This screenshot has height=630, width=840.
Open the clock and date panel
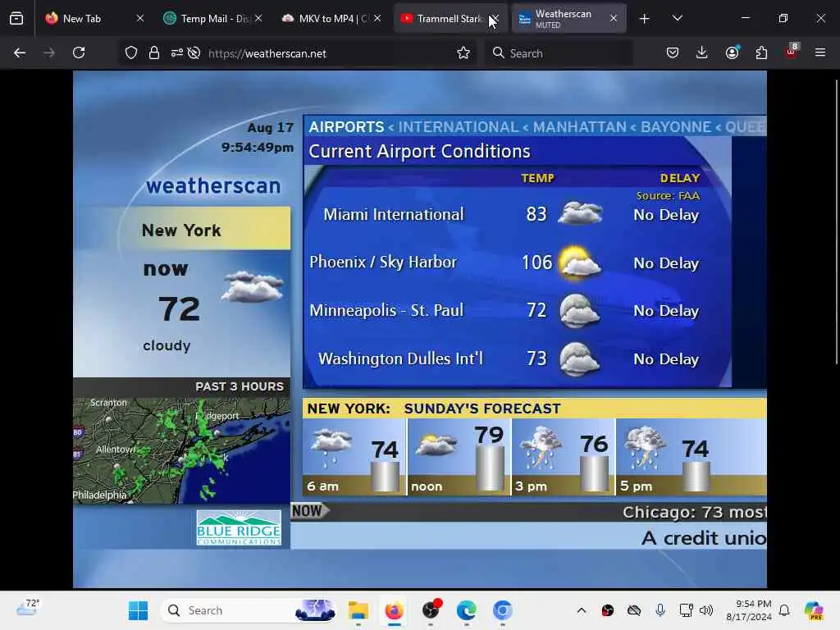point(748,610)
